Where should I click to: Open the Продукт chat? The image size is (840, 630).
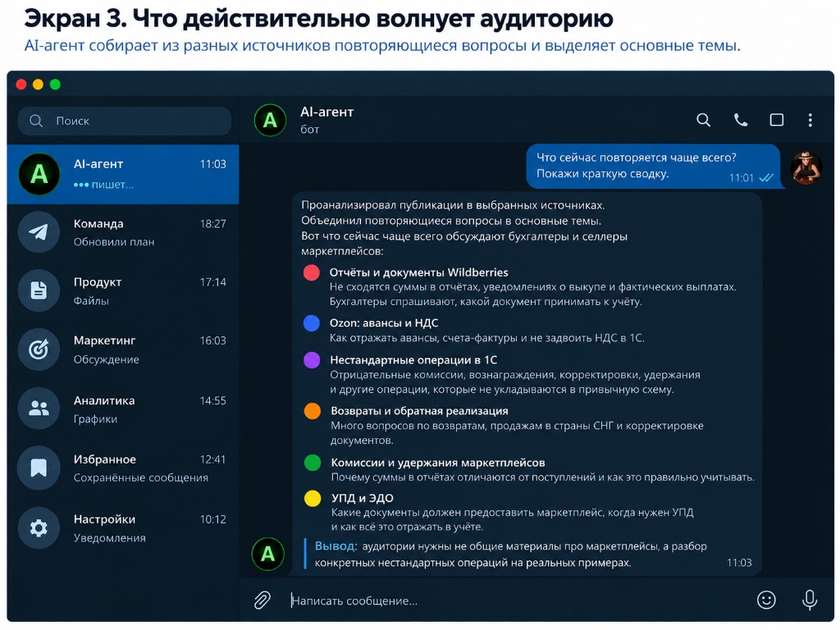123,291
